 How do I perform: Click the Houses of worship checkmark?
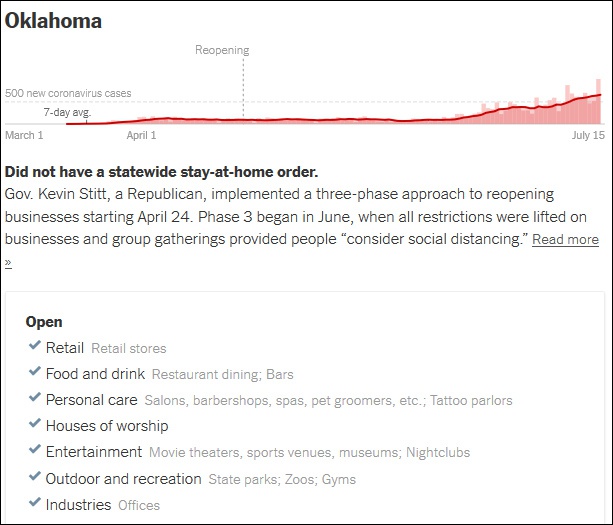(x=35, y=423)
